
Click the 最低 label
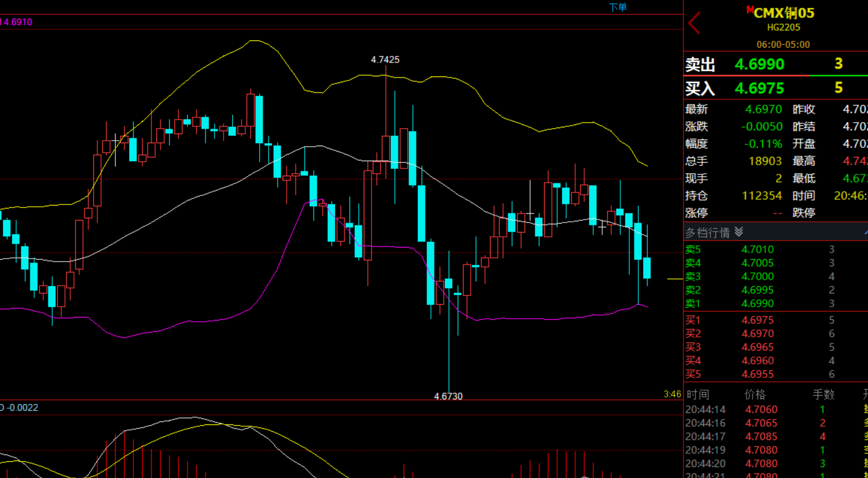coord(804,179)
